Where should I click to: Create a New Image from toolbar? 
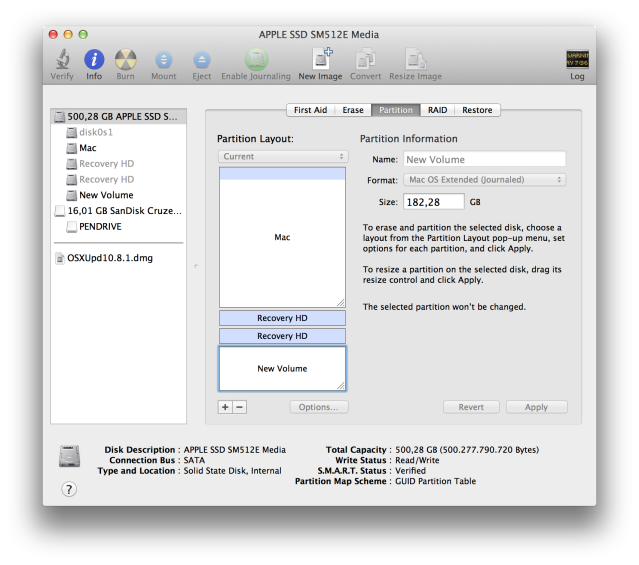(322, 59)
